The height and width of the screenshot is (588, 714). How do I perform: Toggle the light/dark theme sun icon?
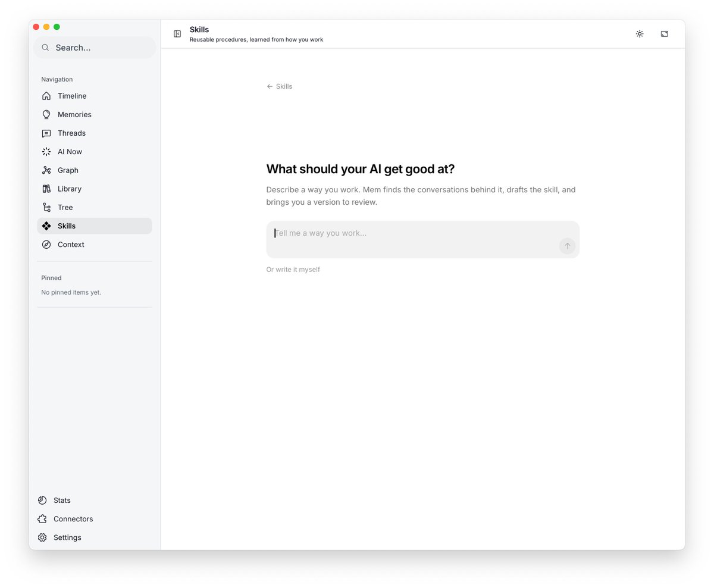pyautogui.click(x=640, y=34)
